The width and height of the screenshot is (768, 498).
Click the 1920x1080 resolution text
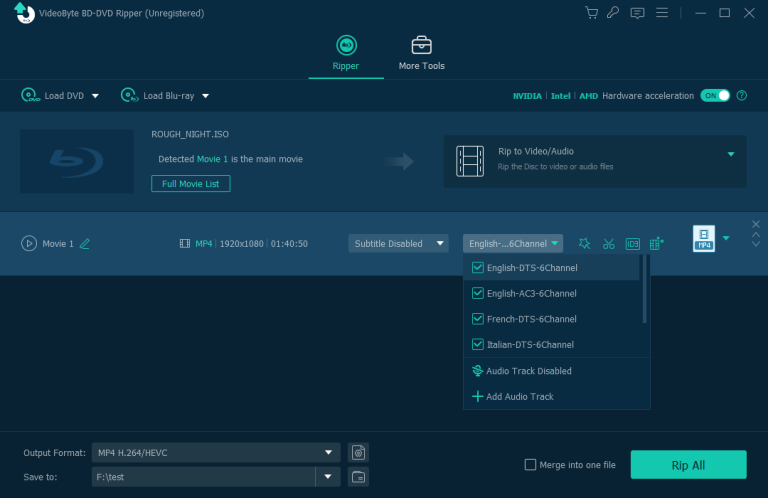pos(241,243)
